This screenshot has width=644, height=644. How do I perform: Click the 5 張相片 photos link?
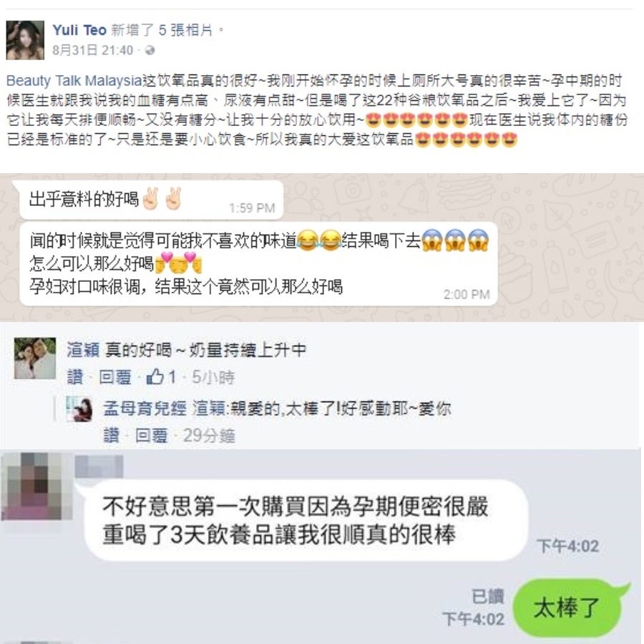click(185, 30)
